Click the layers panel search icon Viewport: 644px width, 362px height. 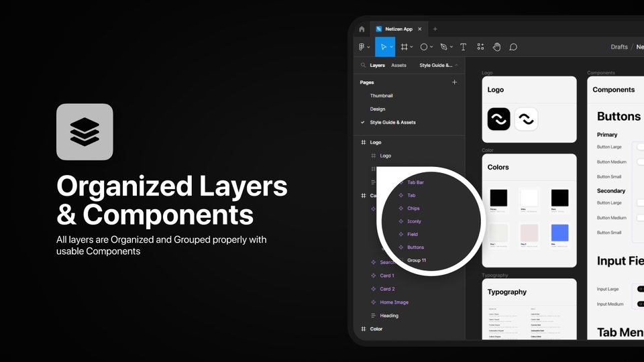363,65
